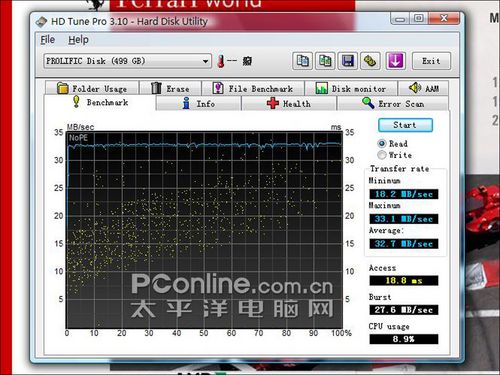
Task: Click the Access time 18.8 ms value
Action: 404,280
